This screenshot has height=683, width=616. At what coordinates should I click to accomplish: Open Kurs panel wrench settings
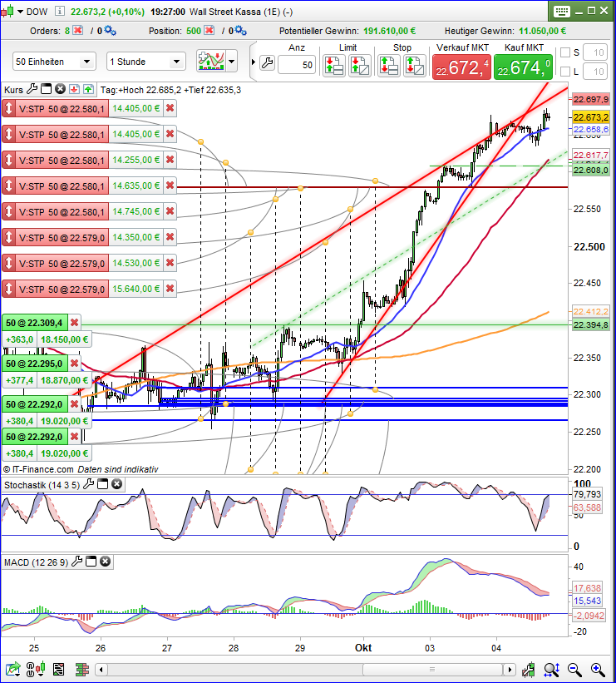(x=32, y=89)
